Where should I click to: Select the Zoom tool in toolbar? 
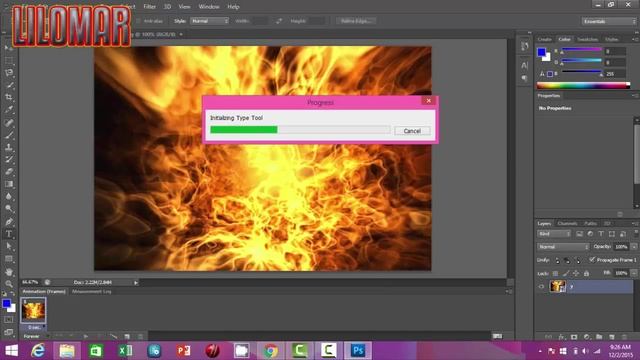pos(9,284)
